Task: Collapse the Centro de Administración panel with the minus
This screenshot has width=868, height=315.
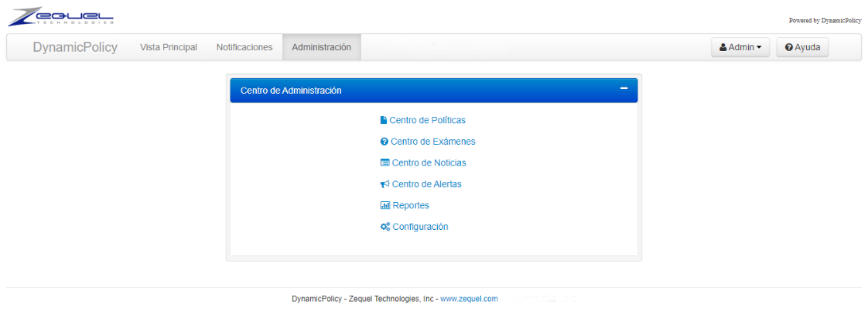Action: click(x=624, y=89)
